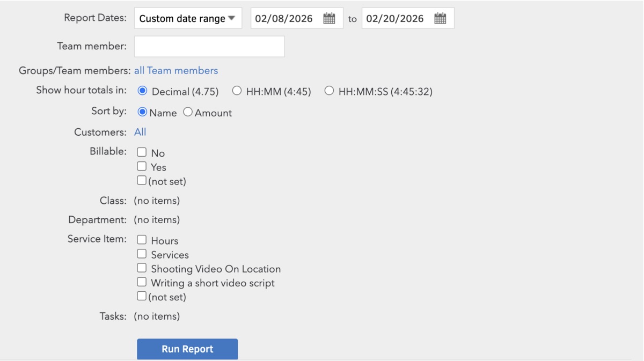Image resolution: width=644 pixels, height=361 pixels.
Task: Select Custom date range option
Action: 182,18
